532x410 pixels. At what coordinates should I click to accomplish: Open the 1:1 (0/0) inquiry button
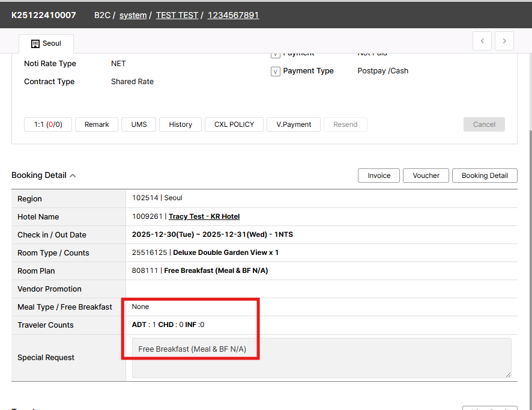point(47,124)
